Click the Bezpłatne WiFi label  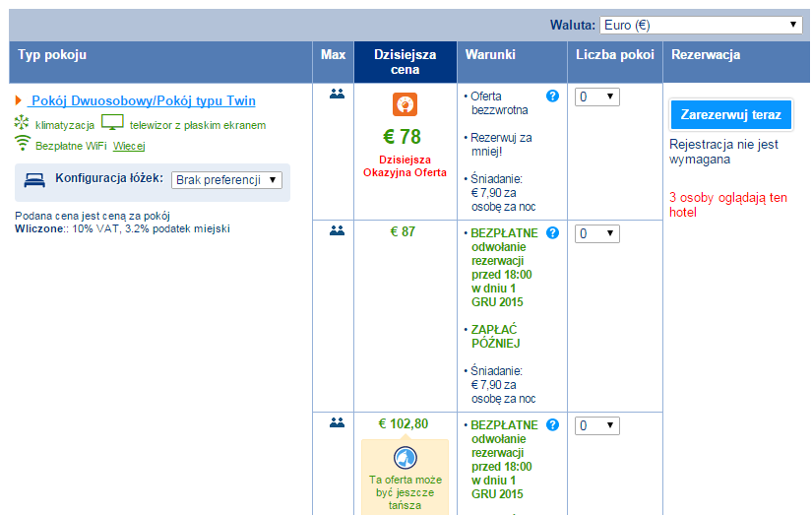click(x=71, y=146)
